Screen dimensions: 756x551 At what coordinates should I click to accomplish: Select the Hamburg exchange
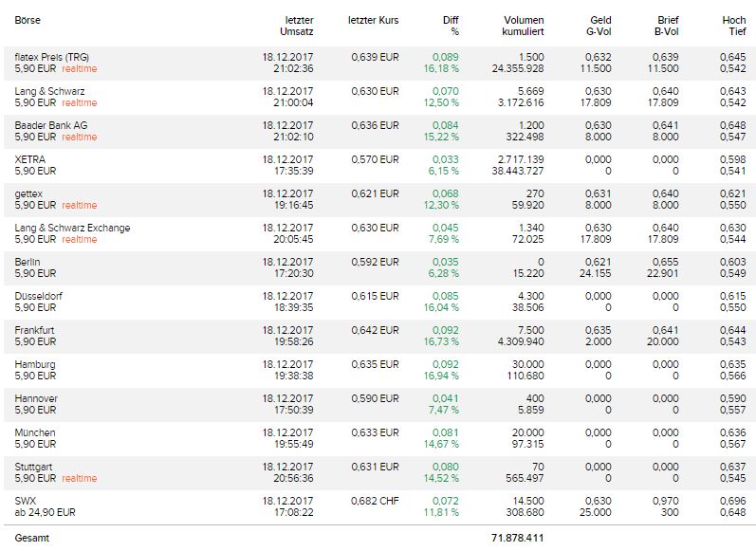[35, 364]
